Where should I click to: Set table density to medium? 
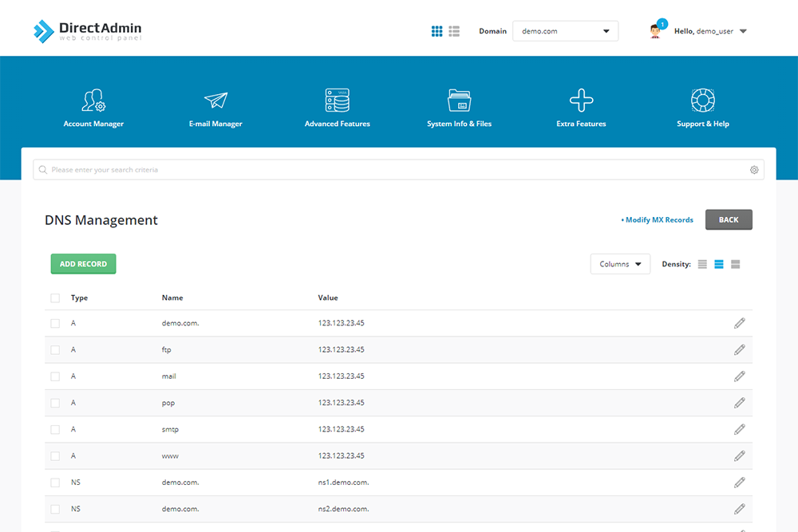(719, 264)
